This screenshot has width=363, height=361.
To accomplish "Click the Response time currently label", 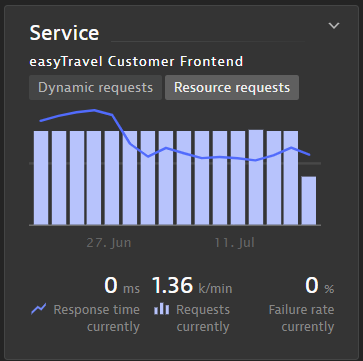I will tap(97, 318).
